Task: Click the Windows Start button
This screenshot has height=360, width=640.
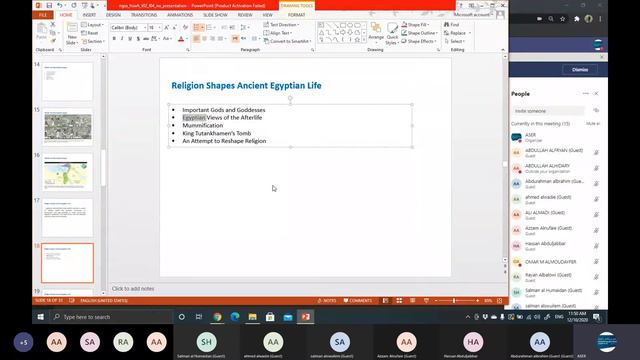Action: coord(41,317)
